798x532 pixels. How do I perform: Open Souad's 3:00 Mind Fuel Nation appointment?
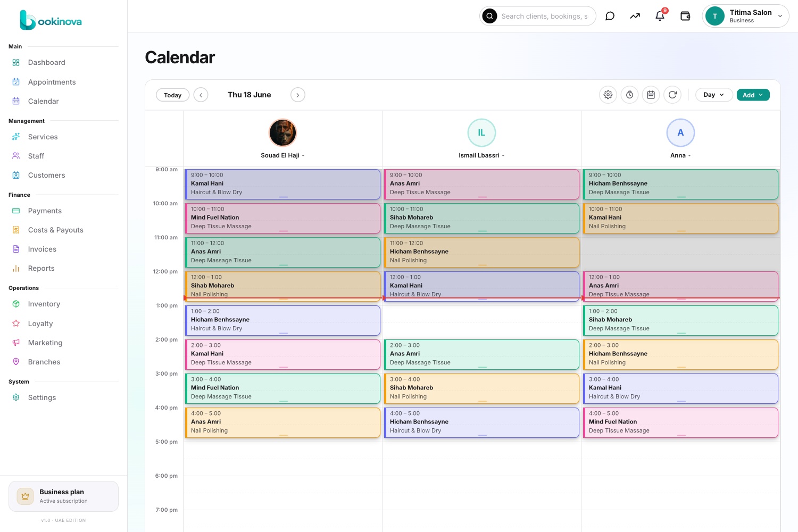pyautogui.click(x=282, y=388)
